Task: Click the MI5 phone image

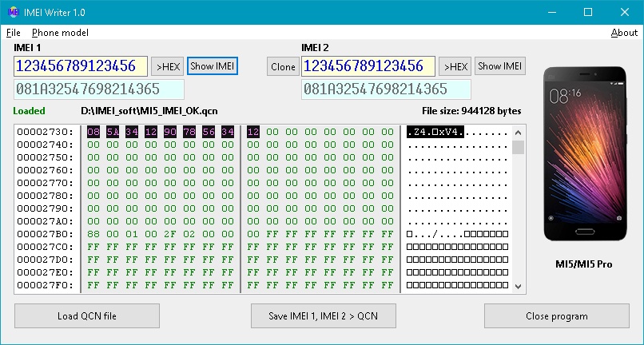Action: tap(584, 155)
